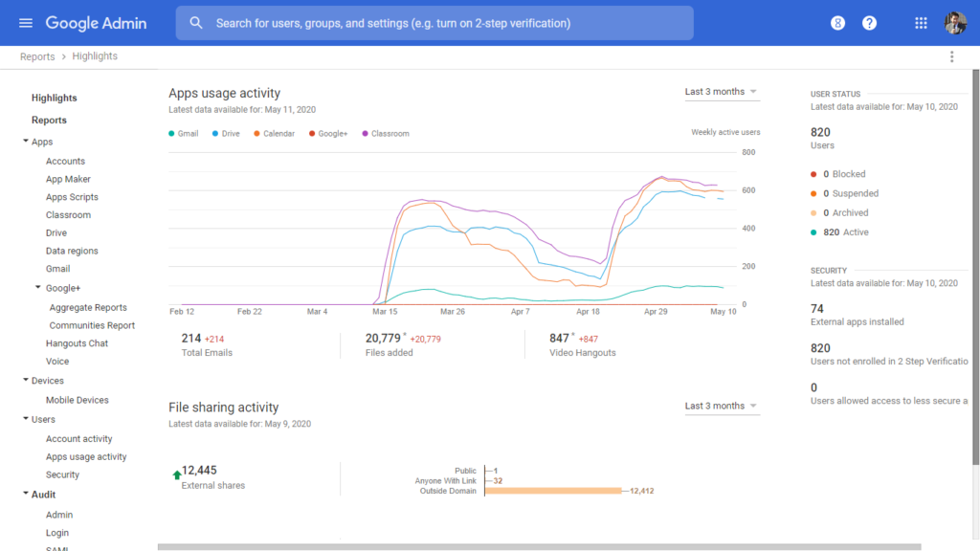Click the 214 Total Emails stat
The image size is (980, 551).
click(x=207, y=344)
